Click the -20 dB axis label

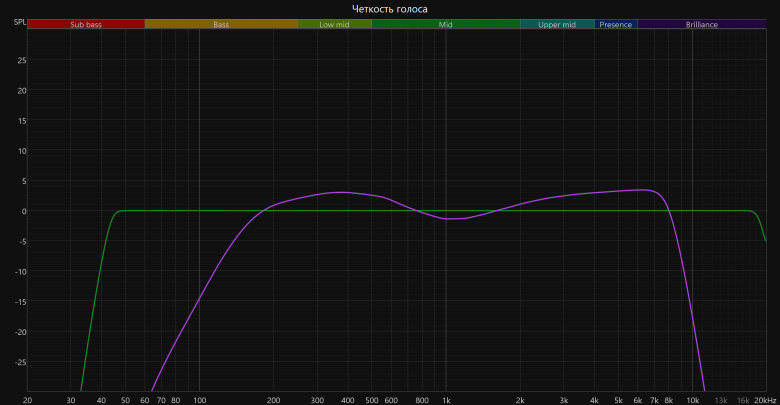[20, 332]
